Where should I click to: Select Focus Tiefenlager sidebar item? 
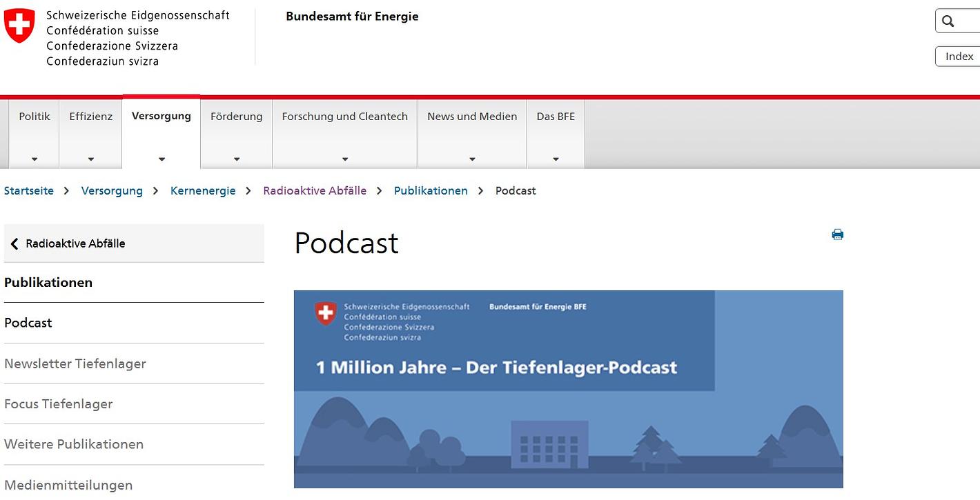click(x=59, y=404)
